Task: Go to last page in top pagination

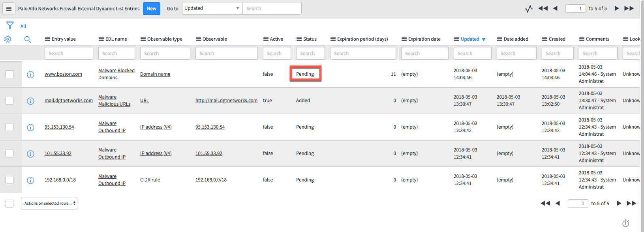Action: 629,8
